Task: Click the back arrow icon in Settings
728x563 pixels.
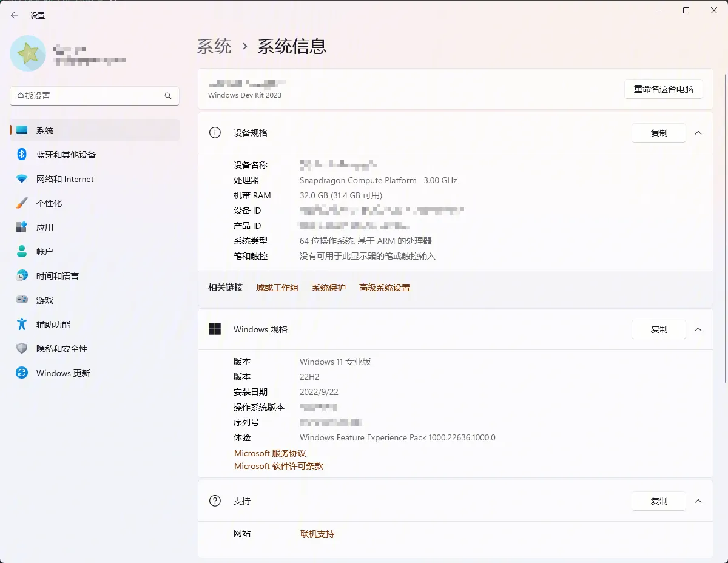Action: [x=15, y=15]
